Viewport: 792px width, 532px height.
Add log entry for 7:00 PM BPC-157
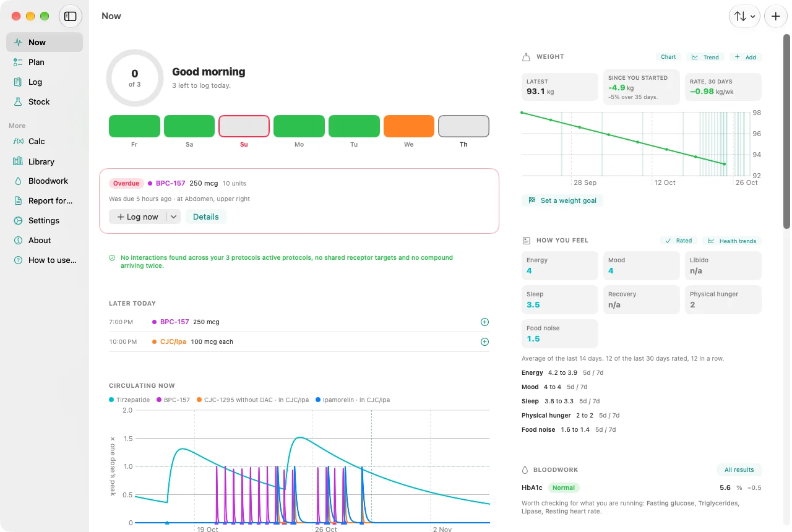pyautogui.click(x=484, y=322)
